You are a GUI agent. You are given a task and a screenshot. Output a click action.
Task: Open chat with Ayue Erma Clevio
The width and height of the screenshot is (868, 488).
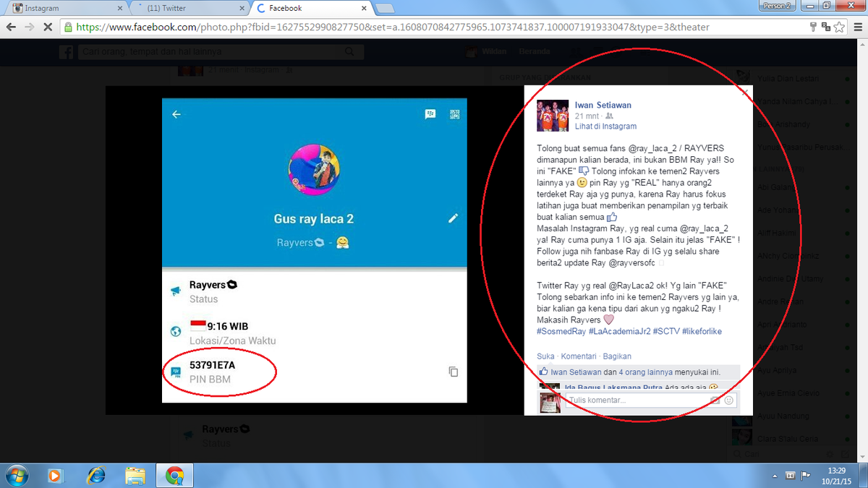tap(793, 393)
